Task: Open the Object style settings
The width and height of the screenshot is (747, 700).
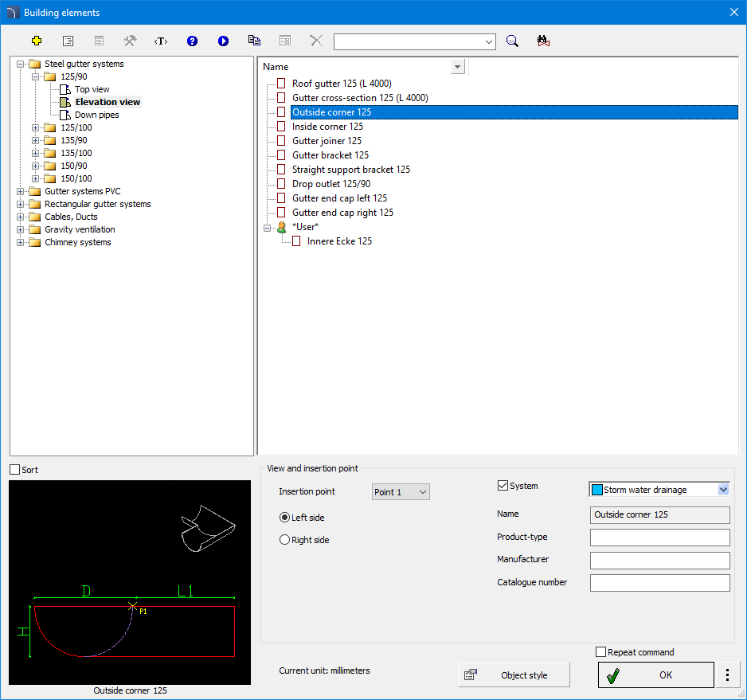Action: pyautogui.click(x=514, y=675)
